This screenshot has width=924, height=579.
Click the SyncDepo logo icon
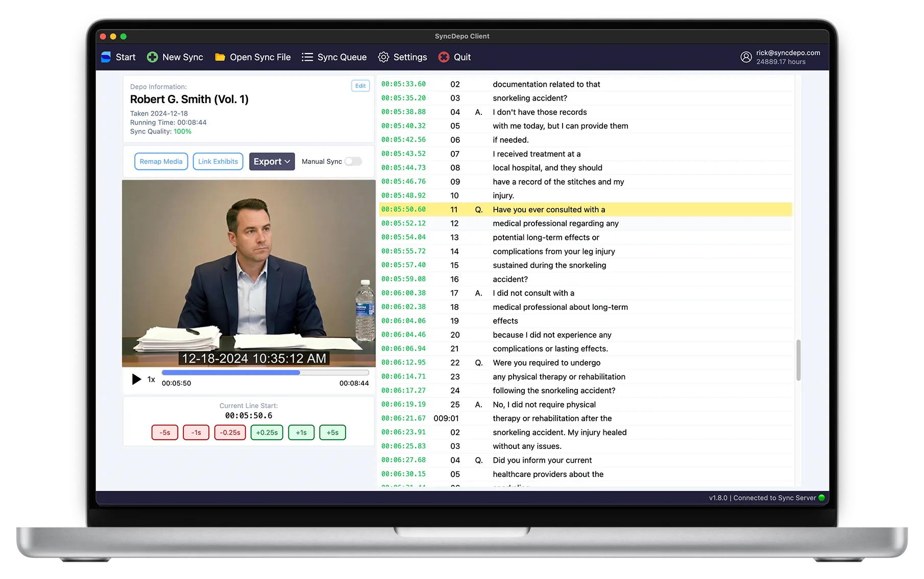(x=105, y=57)
